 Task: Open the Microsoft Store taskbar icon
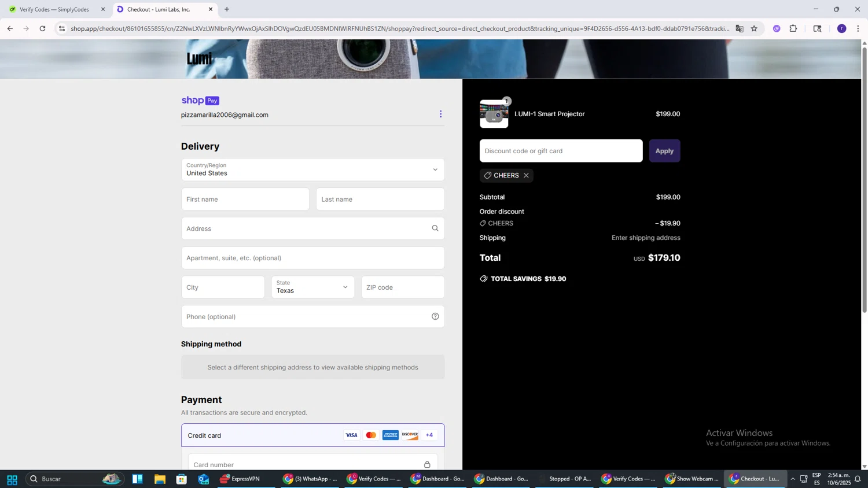coord(182,479)
